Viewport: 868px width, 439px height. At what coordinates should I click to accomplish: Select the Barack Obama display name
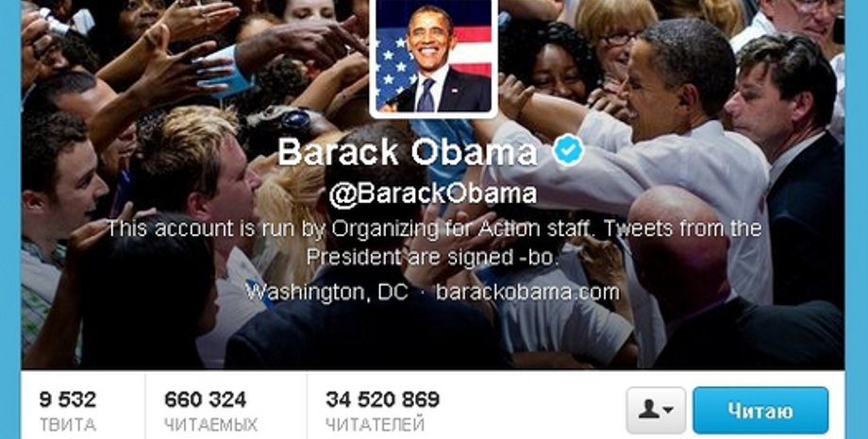pyautogui.click(x=407, y=151)
